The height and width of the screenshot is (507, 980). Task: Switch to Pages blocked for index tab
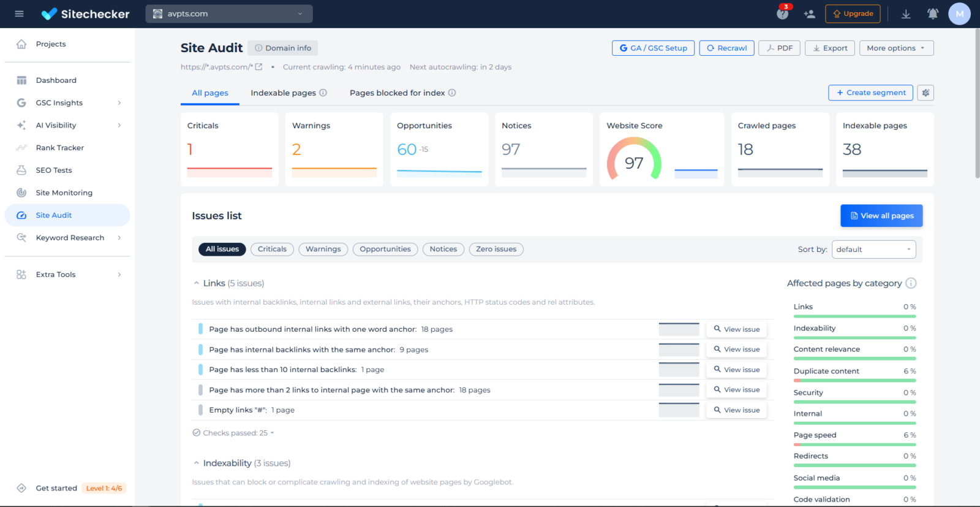(x=398, y=93)
